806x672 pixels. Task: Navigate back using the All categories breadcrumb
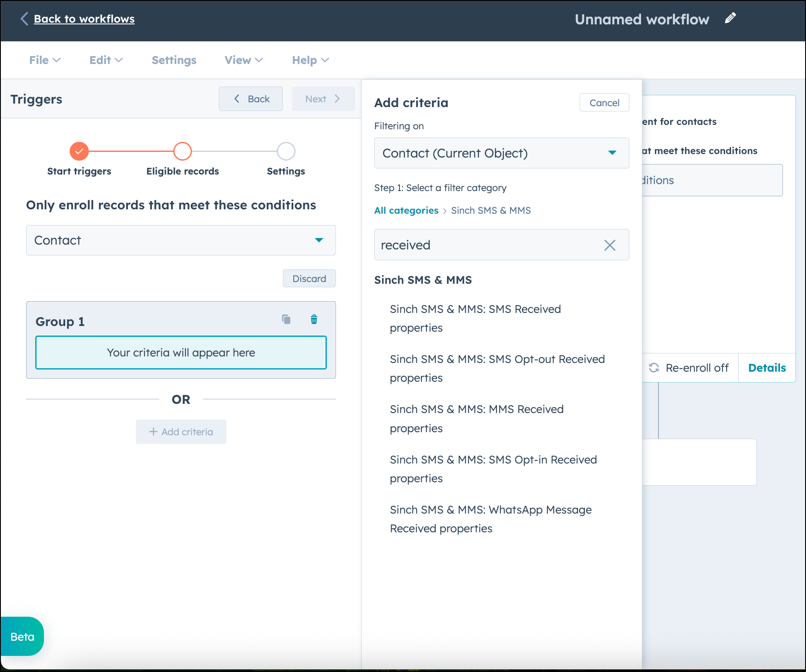pos(406,210)
